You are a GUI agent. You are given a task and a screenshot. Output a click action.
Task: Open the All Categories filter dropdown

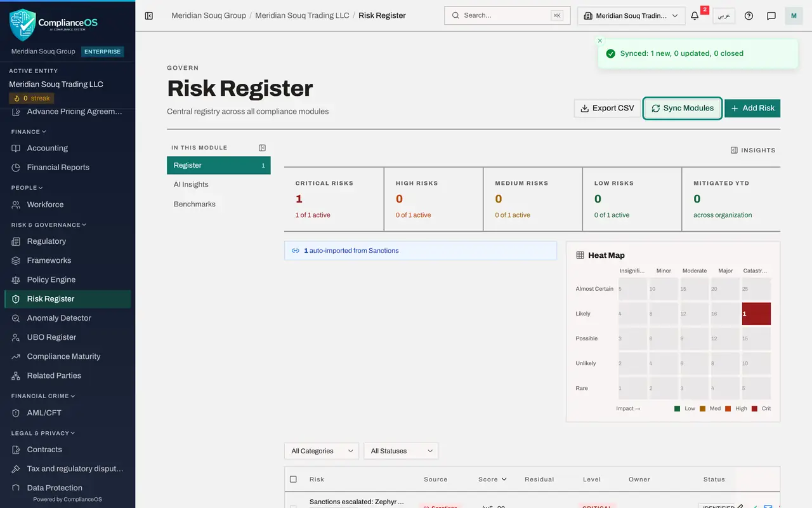click(322, 451)
